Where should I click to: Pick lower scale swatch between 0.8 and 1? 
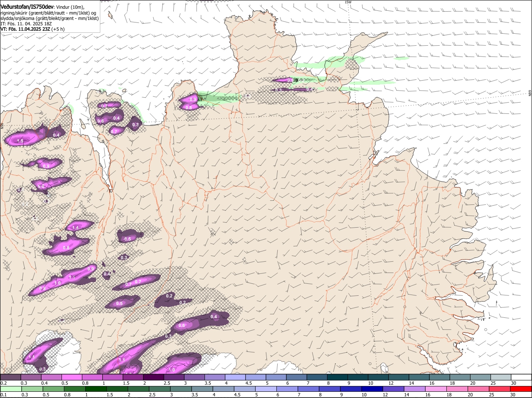pos(74,389)
